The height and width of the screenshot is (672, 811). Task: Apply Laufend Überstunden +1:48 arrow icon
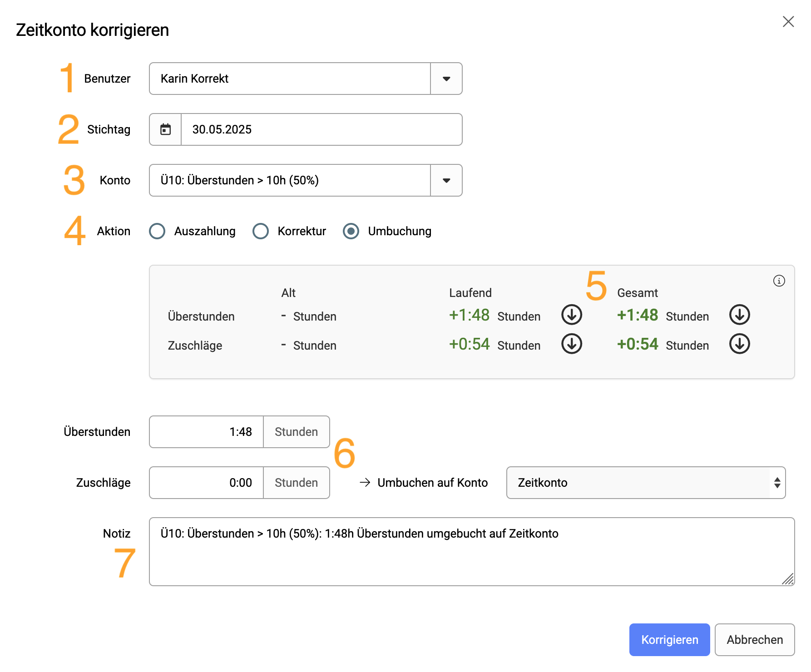click(572, 315)
